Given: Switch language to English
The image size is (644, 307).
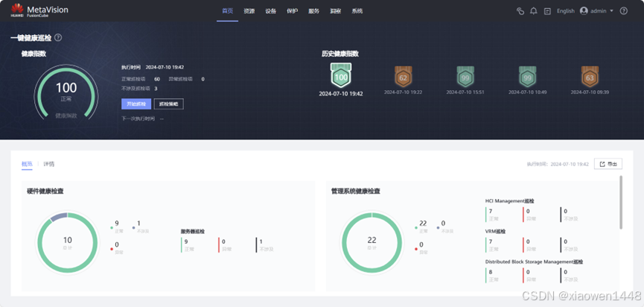Looking at the screenshot, I should tap(566, 11).
